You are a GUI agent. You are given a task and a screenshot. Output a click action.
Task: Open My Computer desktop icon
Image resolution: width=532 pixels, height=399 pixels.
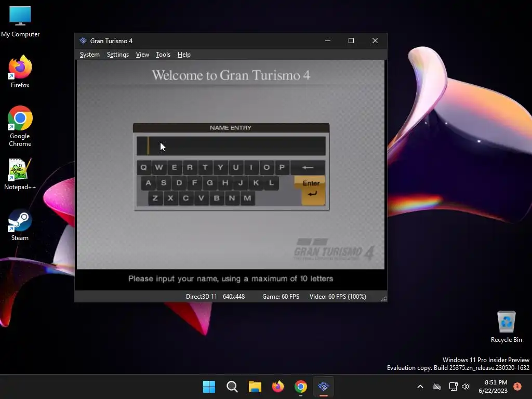tap(20, 22)
